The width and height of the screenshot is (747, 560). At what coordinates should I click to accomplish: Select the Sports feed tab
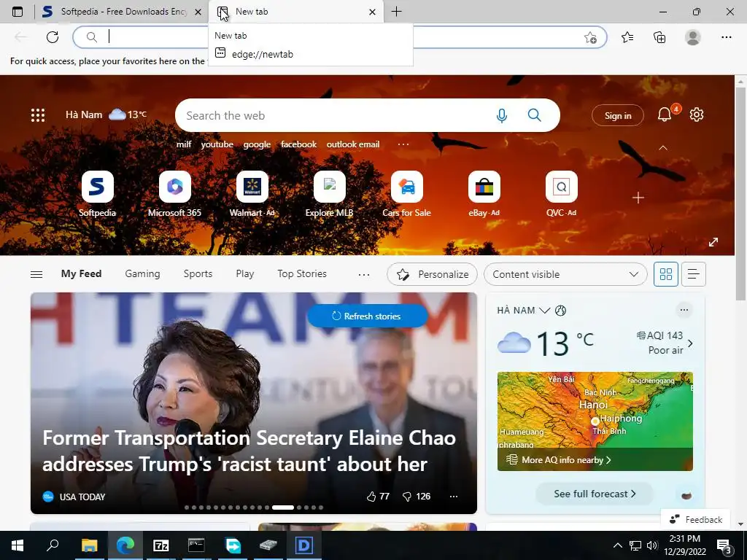click(198, 274)
